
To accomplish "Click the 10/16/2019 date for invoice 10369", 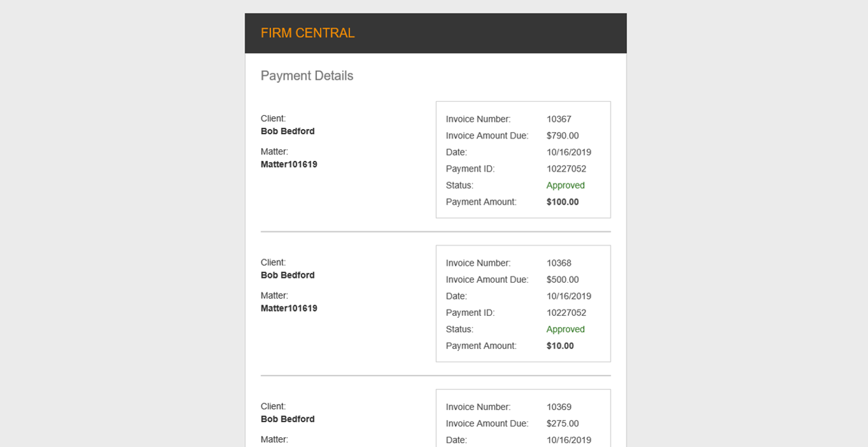I will click(x=568, y=440).
